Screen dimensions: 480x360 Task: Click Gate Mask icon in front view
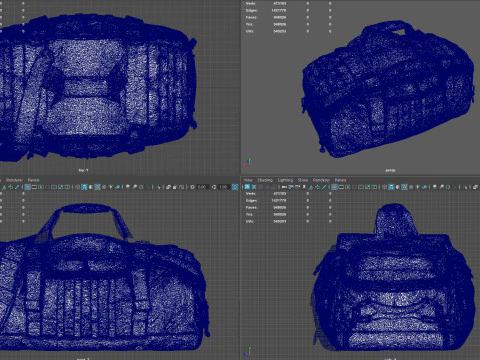point(47,187)
